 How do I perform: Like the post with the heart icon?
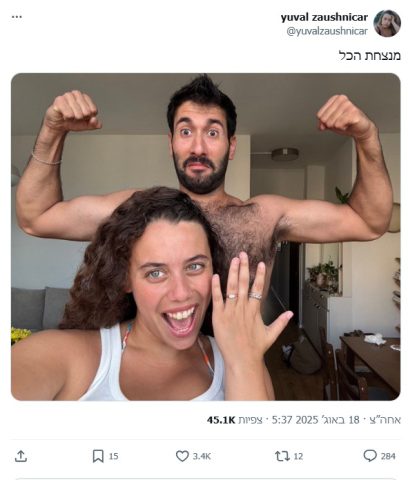pos(182,456)
